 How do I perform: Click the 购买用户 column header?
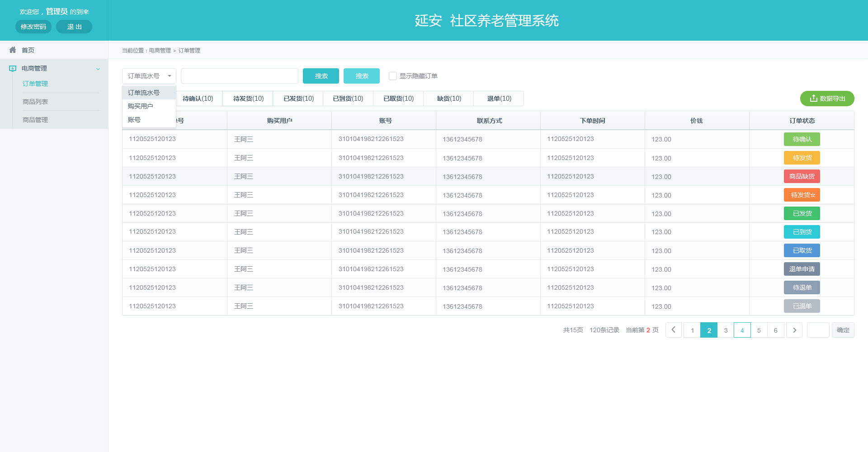(x=279, y=121)
